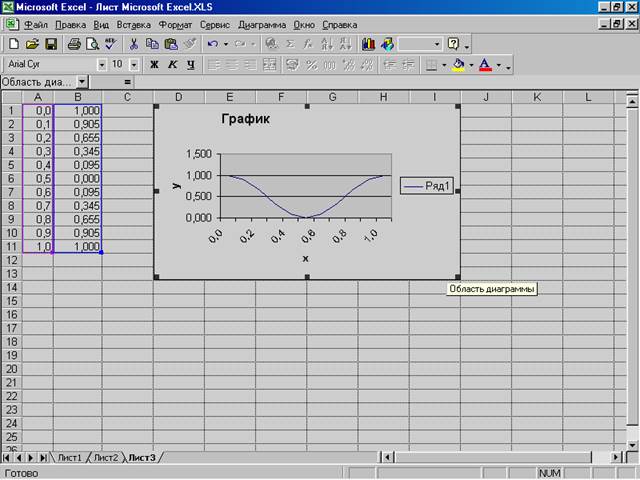Click the AutoSum sigma icon

coord(290,44)
